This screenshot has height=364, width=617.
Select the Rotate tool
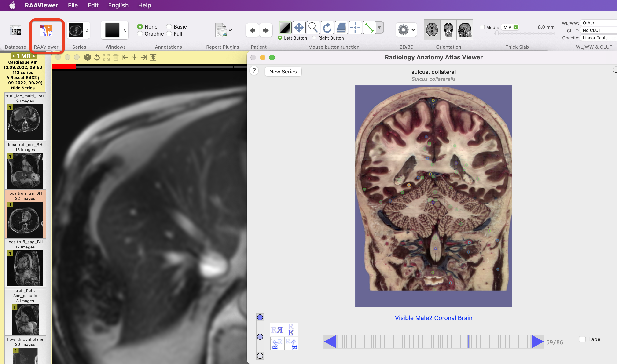point(327,27)
